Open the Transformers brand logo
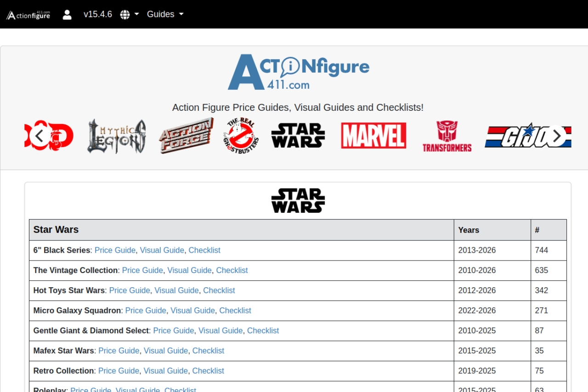This screenshot has width=588, height=392. tap(447, 136)
